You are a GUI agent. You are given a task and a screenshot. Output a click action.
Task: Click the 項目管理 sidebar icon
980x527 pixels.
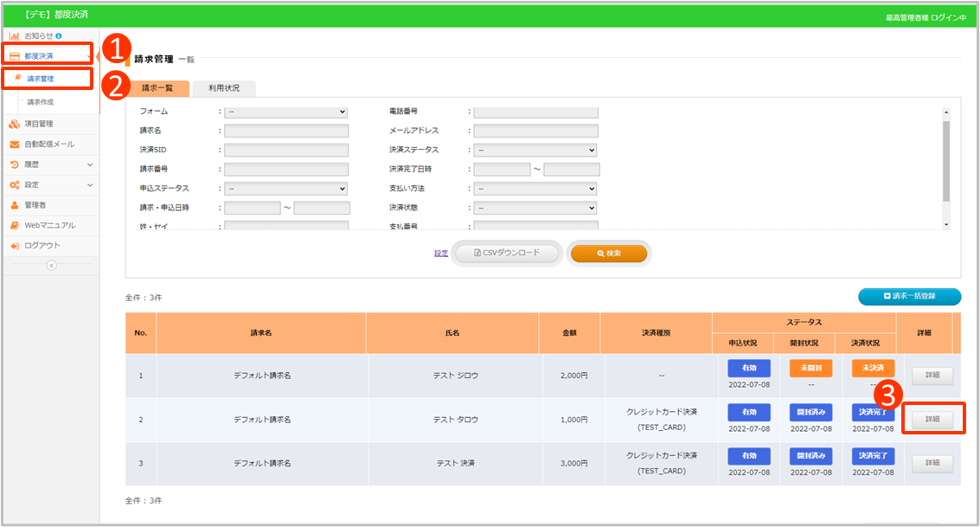15,125
